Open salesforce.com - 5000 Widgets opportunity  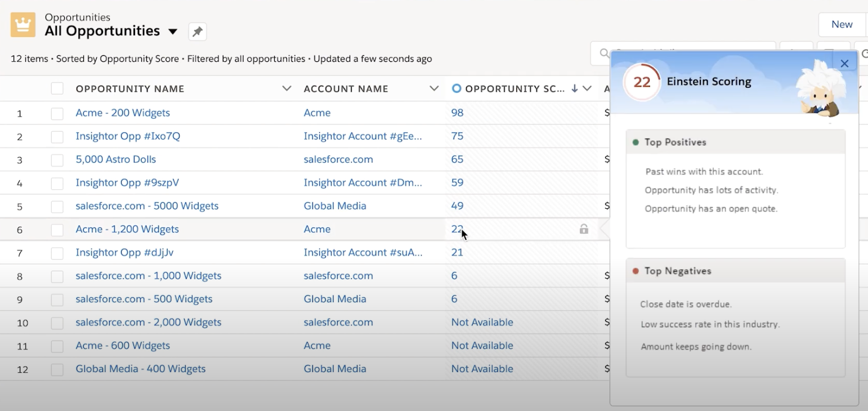click(147, 205)
